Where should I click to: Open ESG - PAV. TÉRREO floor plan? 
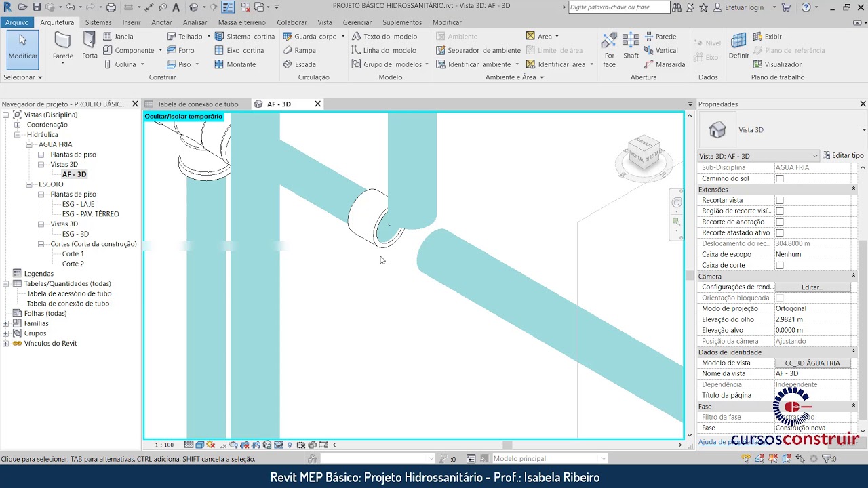point(90,214)
